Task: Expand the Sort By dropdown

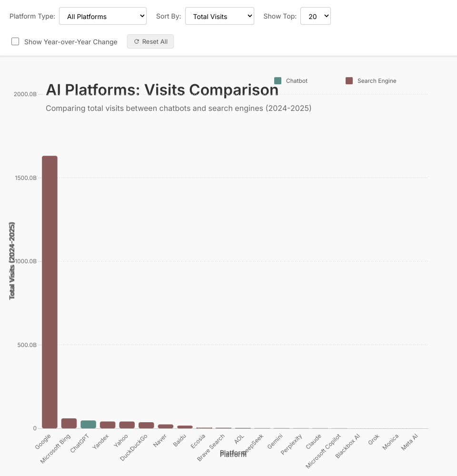Action: click(x=219, y=16)
